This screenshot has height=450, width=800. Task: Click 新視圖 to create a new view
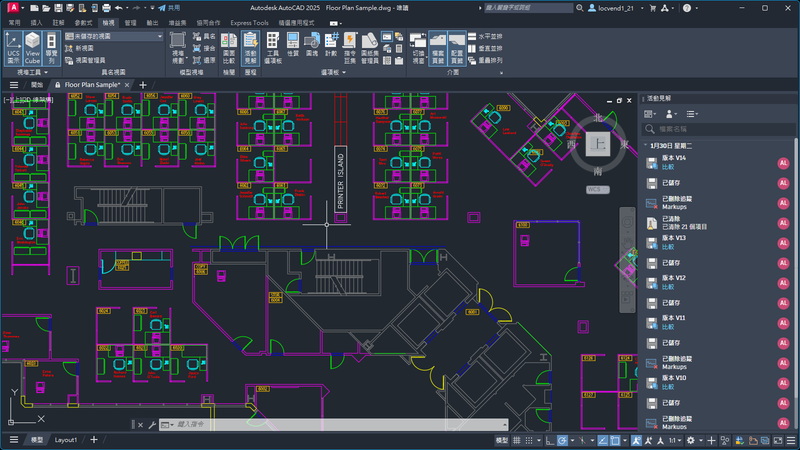80,48
